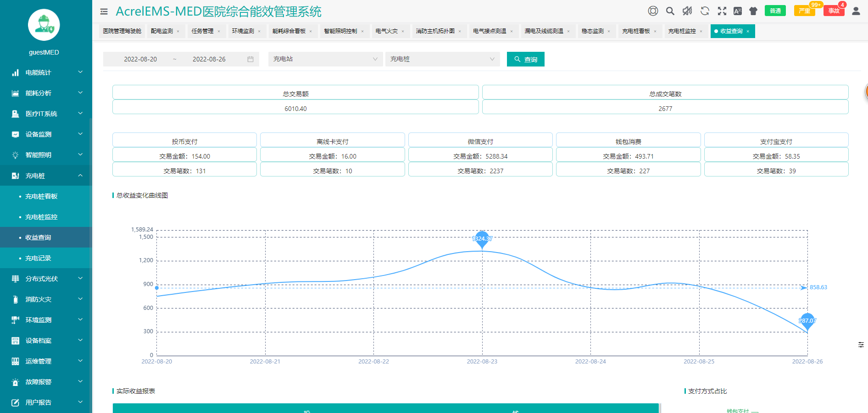
Task: Collapse the sidebar with the hamburger icon
Action: [104, 12]
